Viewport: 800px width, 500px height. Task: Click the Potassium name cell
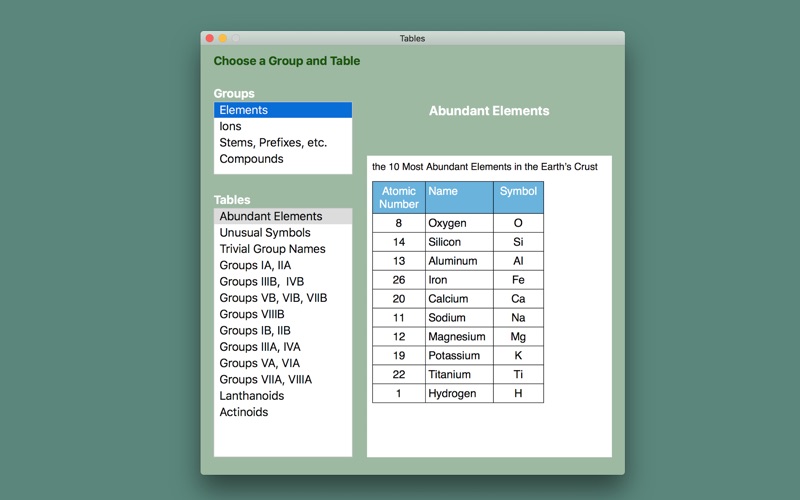459,355
